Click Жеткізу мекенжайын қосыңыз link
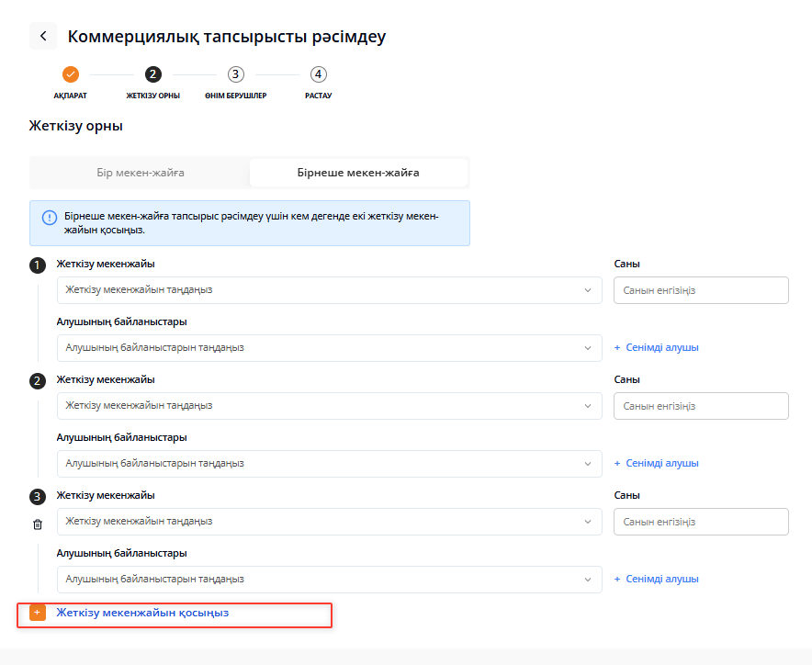 142,613
